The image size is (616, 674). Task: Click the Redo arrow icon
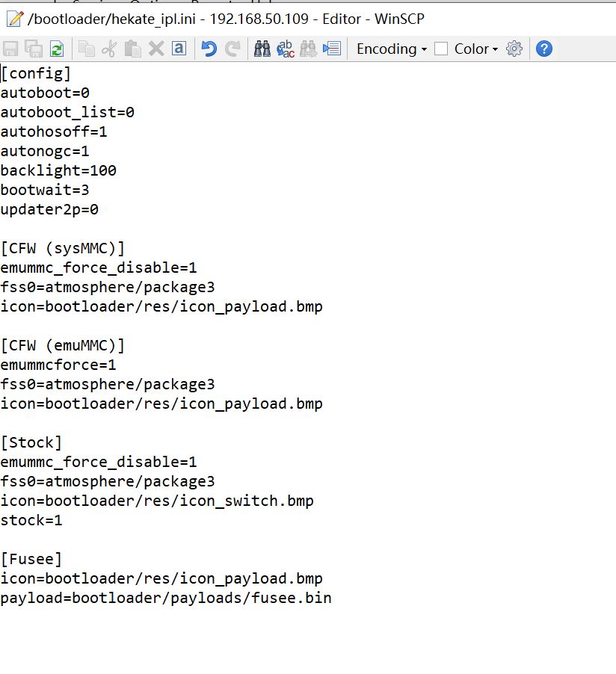pos(232,49)
